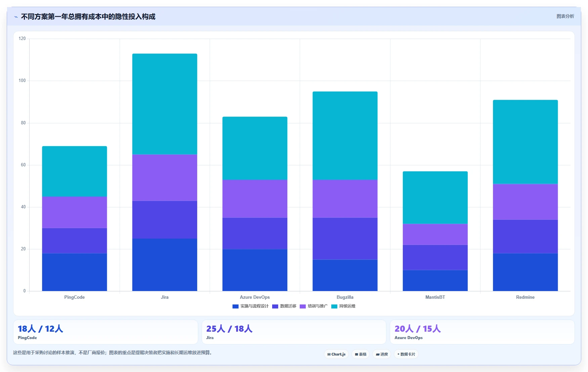588x372 pixels.
Task: Click the 进度 tag text
Action: (384, 354)
